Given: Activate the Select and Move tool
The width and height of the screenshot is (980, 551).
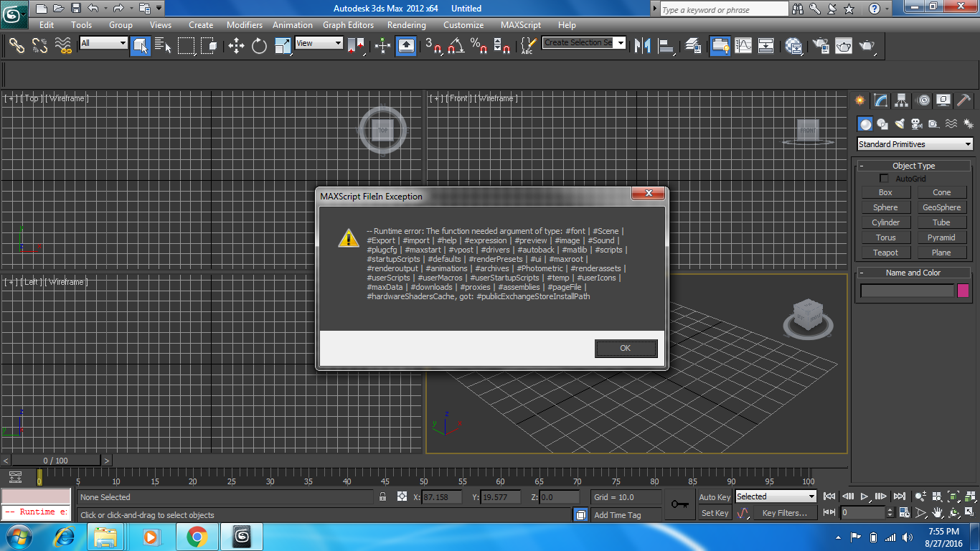Looking at the screenshot, I should pyautogui.click(x=236, y=46).
